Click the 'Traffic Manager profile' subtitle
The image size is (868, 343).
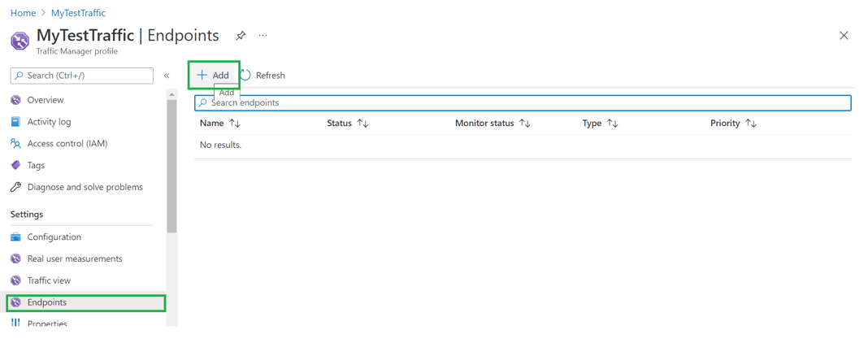pos(77,51)
